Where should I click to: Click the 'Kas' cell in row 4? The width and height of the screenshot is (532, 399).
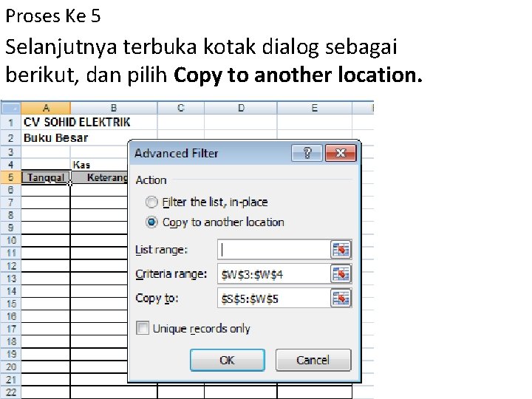[99, 165]
